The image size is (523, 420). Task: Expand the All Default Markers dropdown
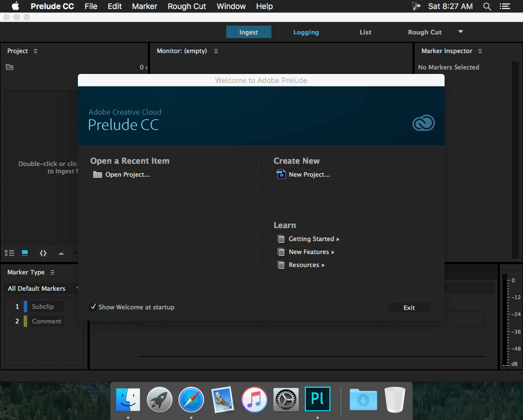(41, 288)
